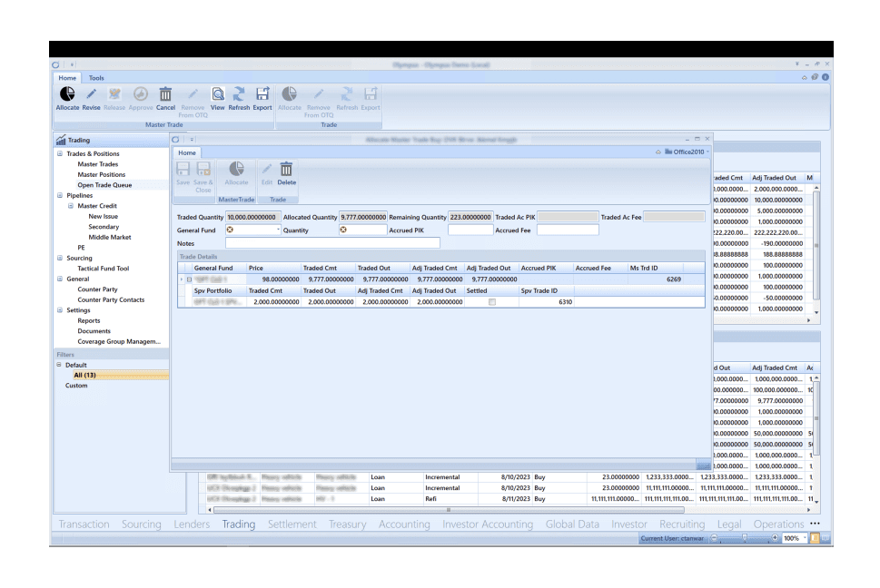Sort by Price column header

[x=273, y=268]
